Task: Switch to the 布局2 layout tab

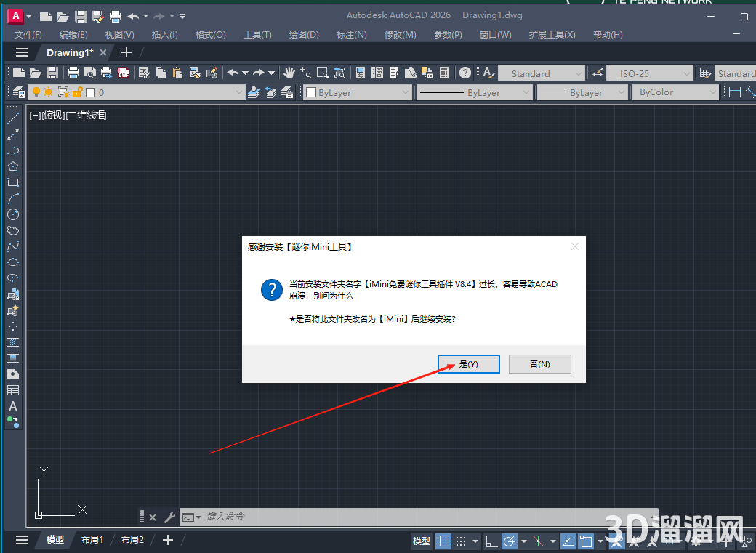Action: click(x=132, y=539)
